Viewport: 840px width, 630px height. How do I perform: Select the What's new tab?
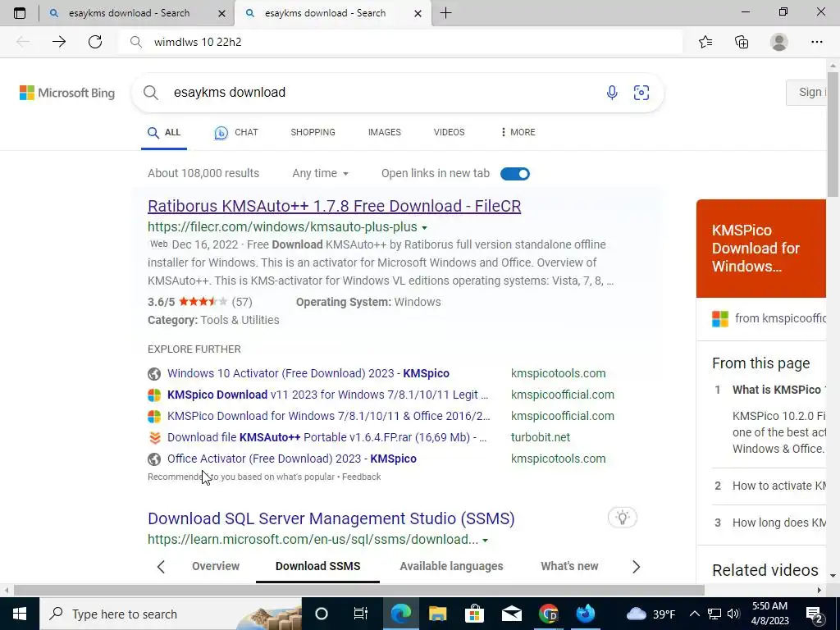[x=569, y=566]
